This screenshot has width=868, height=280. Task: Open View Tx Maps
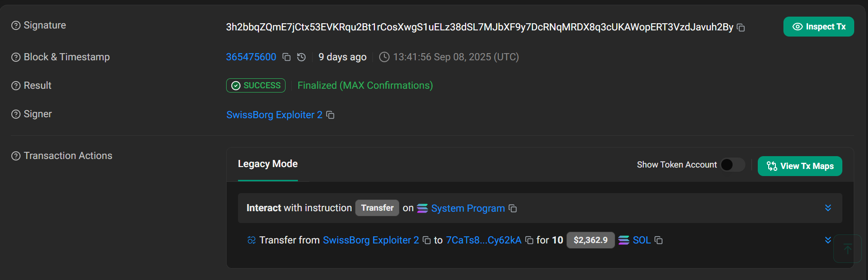click(x=800, y=166)
